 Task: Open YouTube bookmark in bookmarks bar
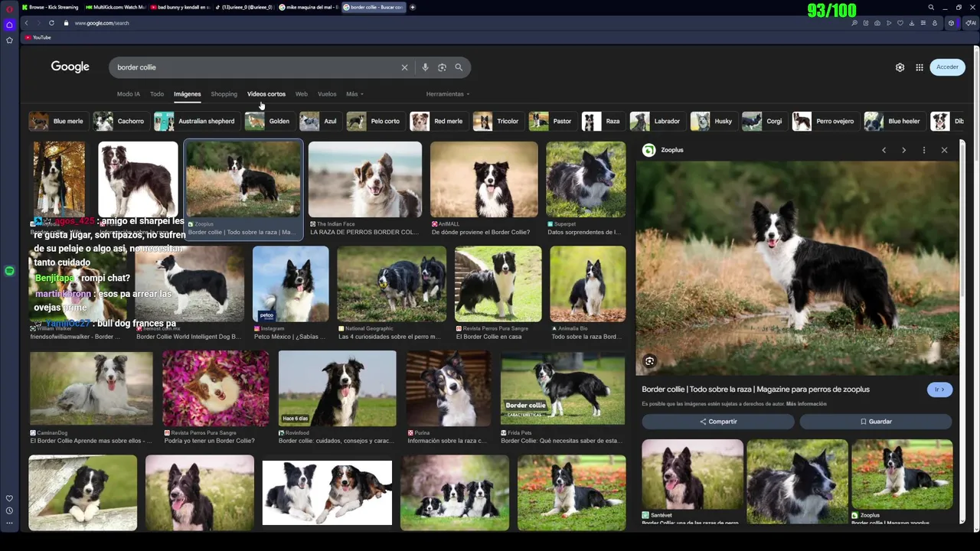pos(38,37)
